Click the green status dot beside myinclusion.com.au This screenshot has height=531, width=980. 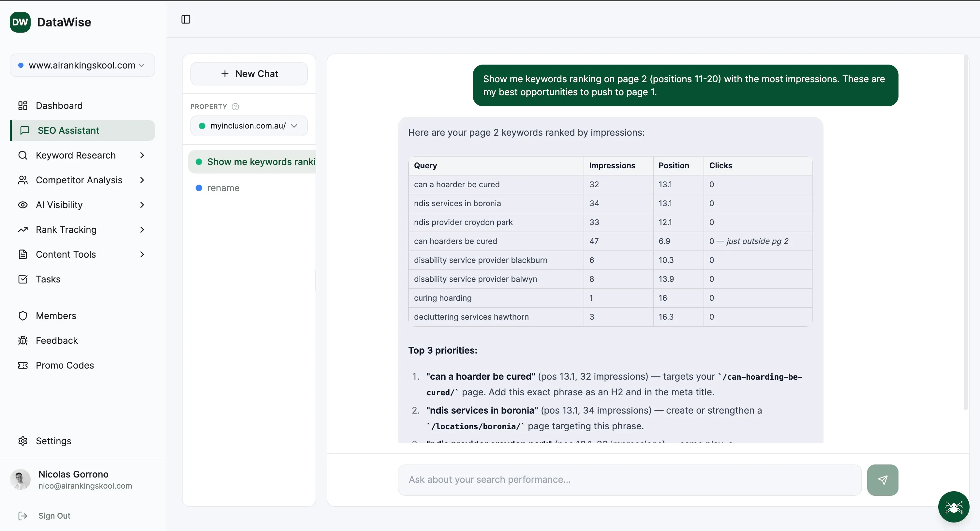202,126
